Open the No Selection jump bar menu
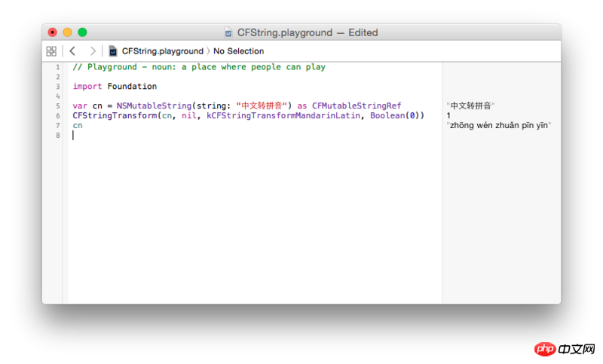Viewport: 603px width, 364px height. point(238,51)
